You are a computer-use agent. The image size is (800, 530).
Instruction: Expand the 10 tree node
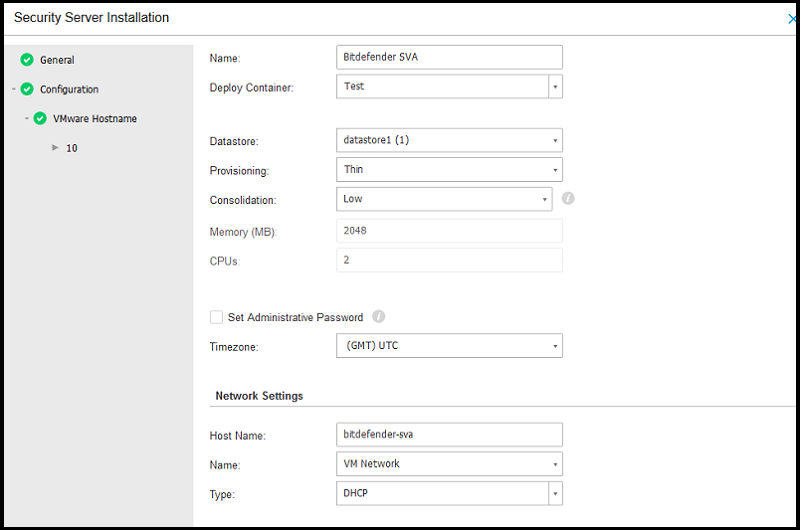click(55, 148)
